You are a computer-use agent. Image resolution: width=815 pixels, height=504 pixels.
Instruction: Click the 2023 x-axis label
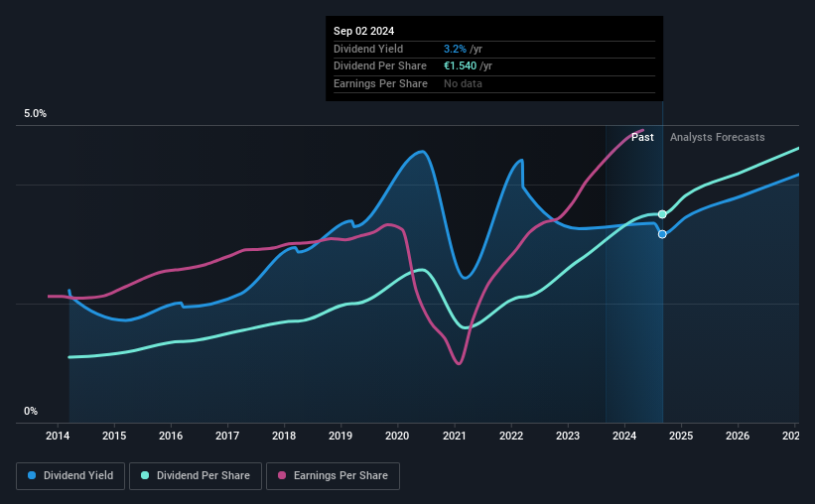click(x=568, y=436)
